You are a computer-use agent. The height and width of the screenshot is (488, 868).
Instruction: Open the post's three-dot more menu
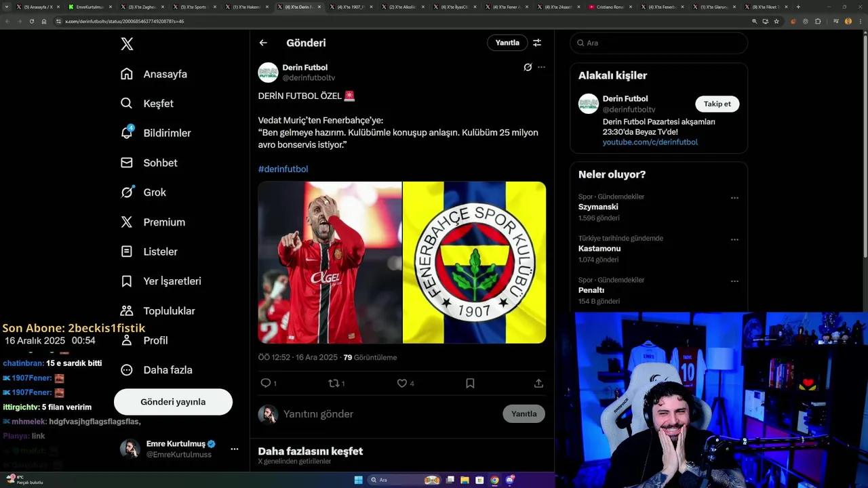(541, 67)
